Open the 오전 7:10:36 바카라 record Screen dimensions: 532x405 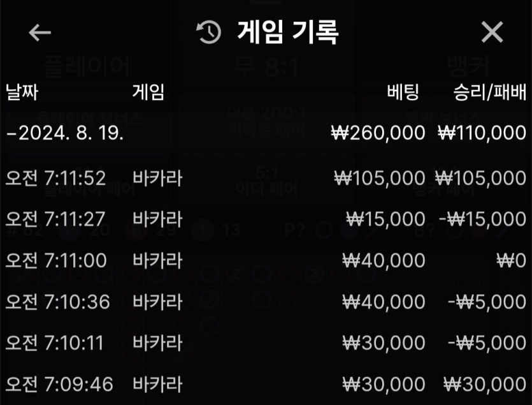click(266, 302)
